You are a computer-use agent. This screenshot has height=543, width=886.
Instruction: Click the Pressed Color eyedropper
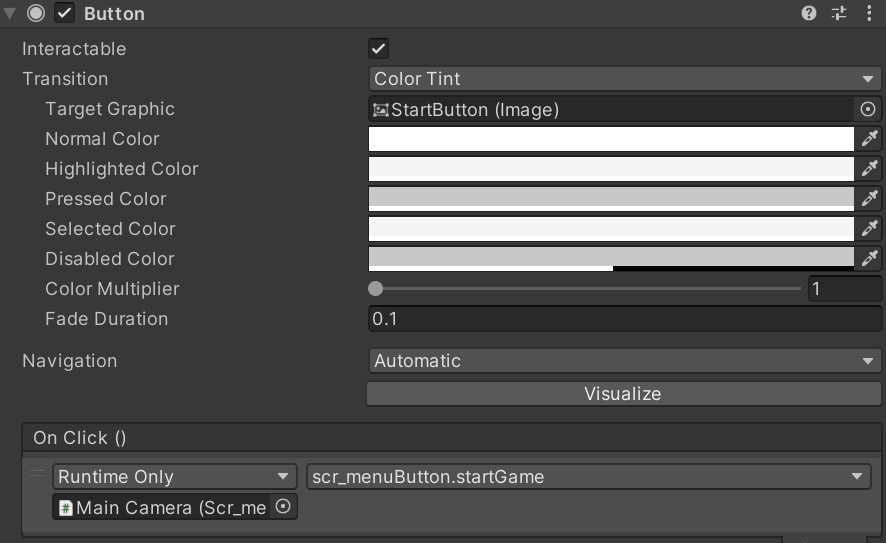[869, 199]
